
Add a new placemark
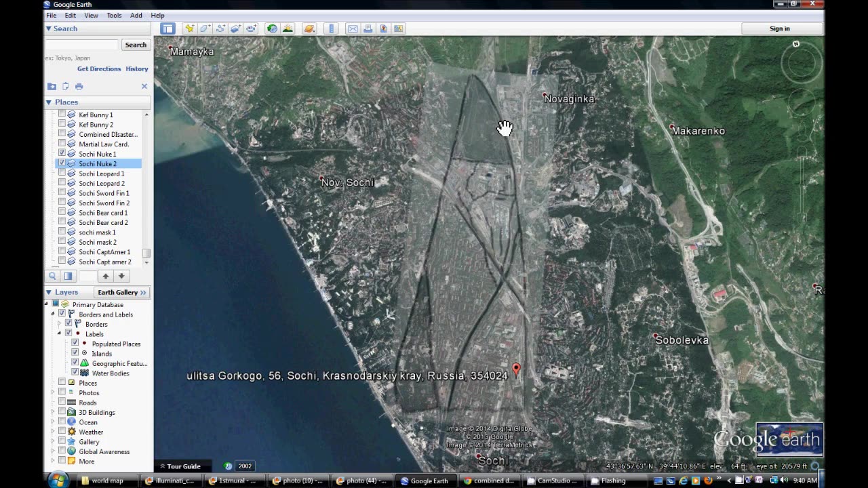click(x=189, y=28)
